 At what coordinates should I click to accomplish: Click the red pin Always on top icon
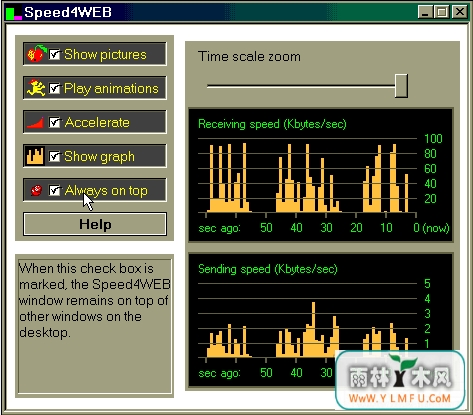click(x=36, y=190)
